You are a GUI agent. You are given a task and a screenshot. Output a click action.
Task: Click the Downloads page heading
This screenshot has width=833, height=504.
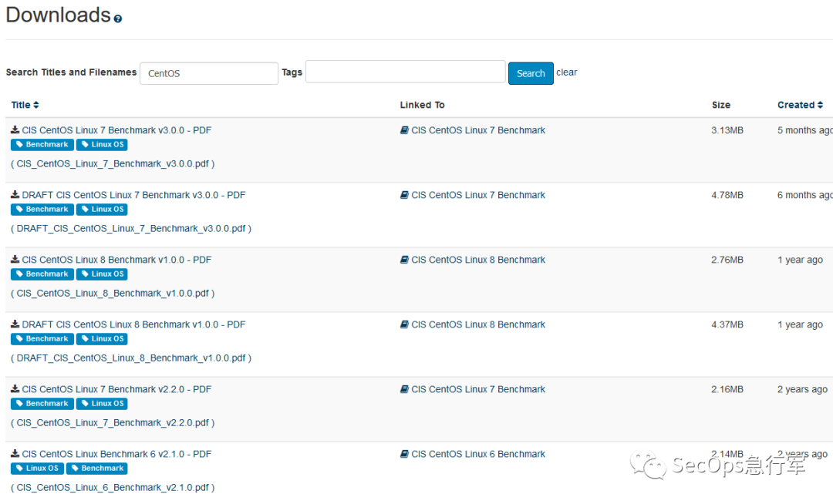59,15
